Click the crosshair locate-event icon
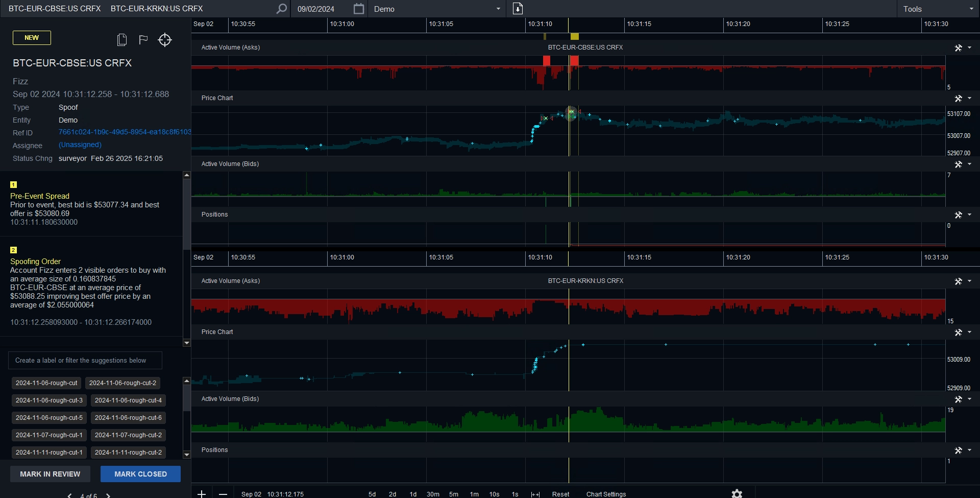 point(165,40)
